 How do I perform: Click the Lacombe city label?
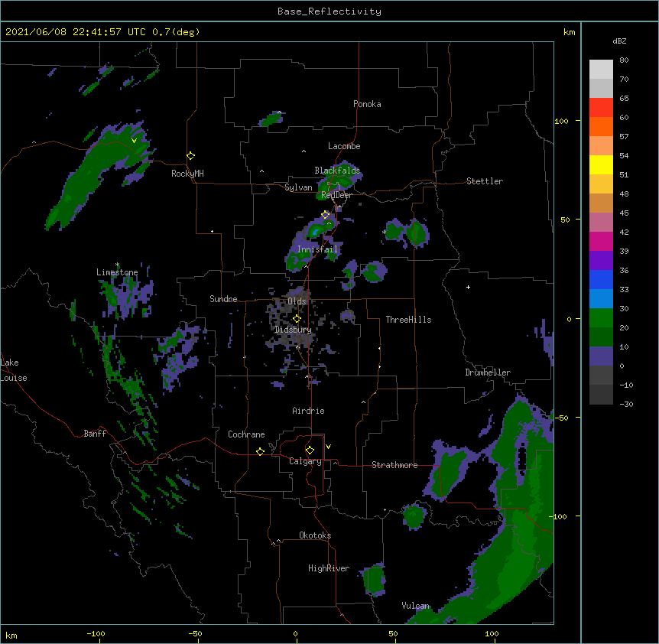click(344, 146)
